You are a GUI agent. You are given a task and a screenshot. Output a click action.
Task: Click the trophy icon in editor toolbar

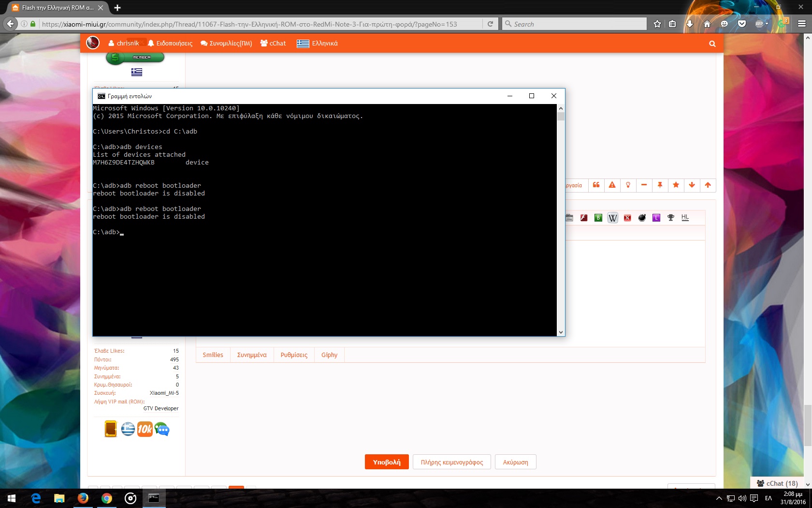click(x=670, y=218)
